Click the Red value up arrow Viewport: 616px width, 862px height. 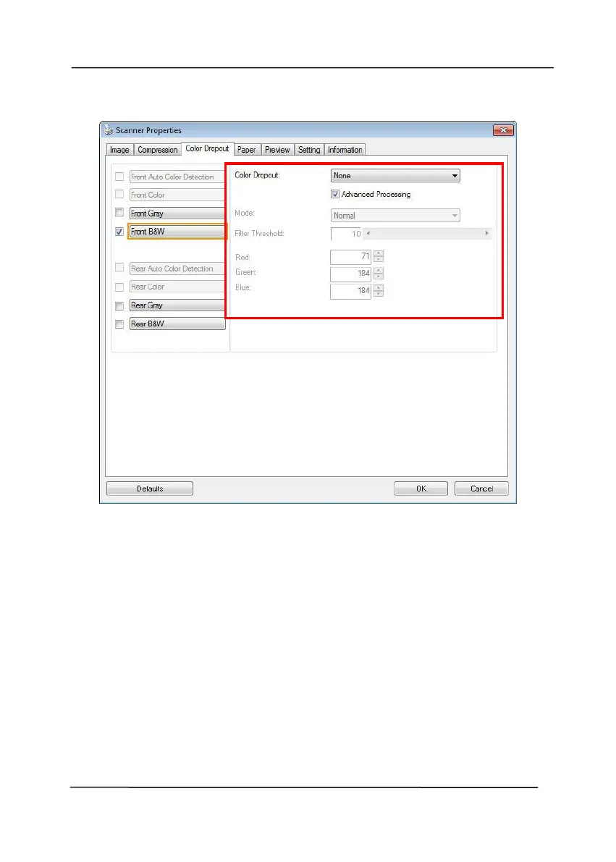379,253
